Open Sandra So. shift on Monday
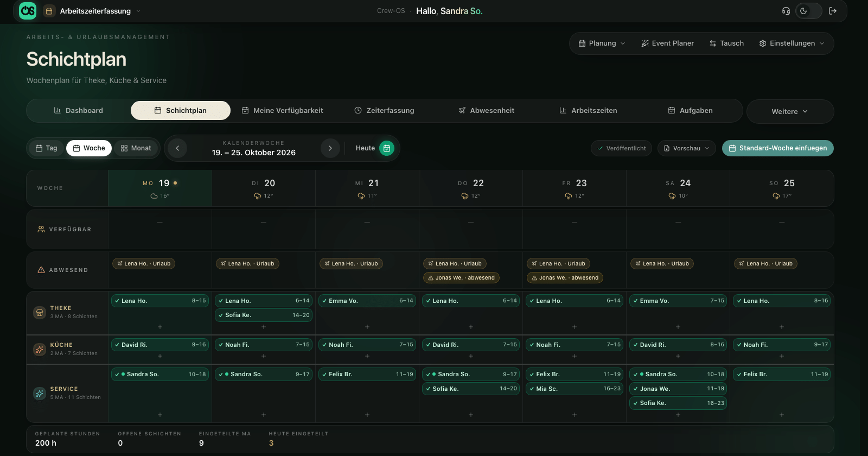The width and height of the screenshot is (868, 456). tap(160, 375)
